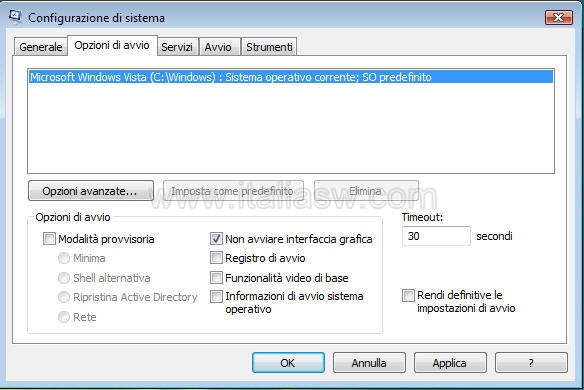Click Imposta come predefinito button
The image size is (584, 390).
point(233,191)
